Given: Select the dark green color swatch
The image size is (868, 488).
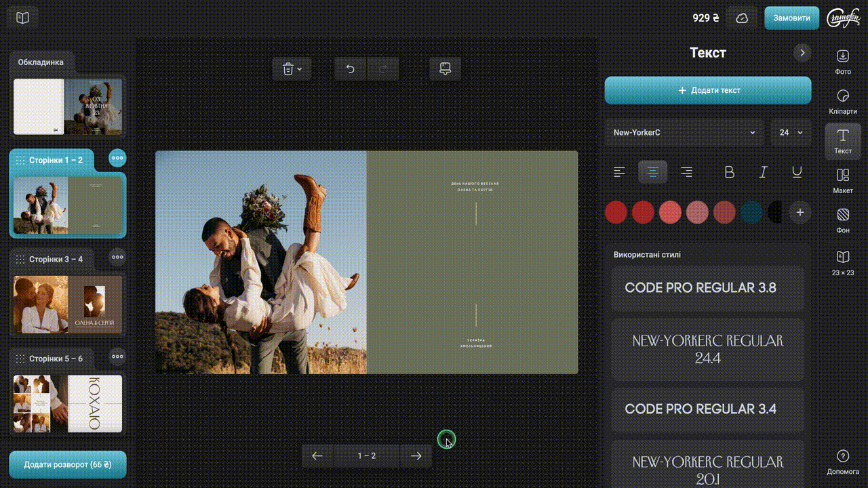Looking at the screenshot, I should [751, 212].
